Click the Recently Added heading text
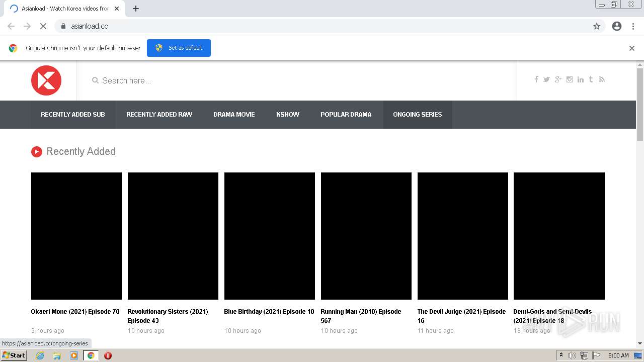This screenshot has width=644, height=362. coord(81,152)
